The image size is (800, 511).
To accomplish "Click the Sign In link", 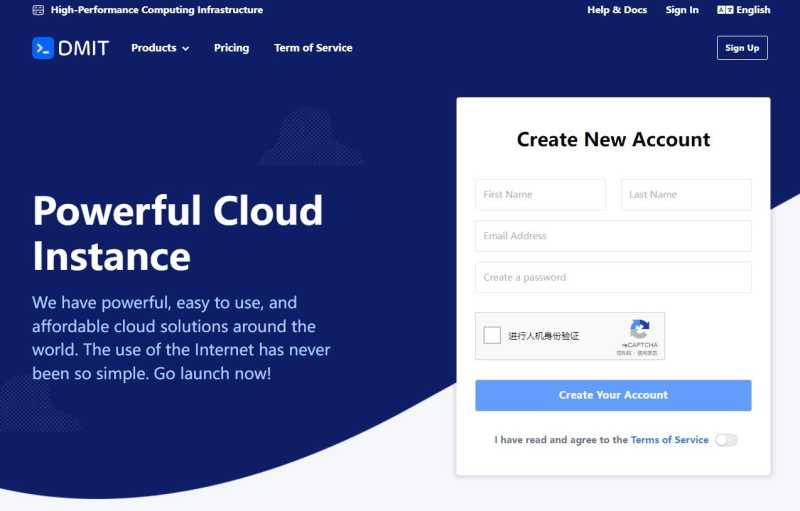I will [x=682, y=10].
